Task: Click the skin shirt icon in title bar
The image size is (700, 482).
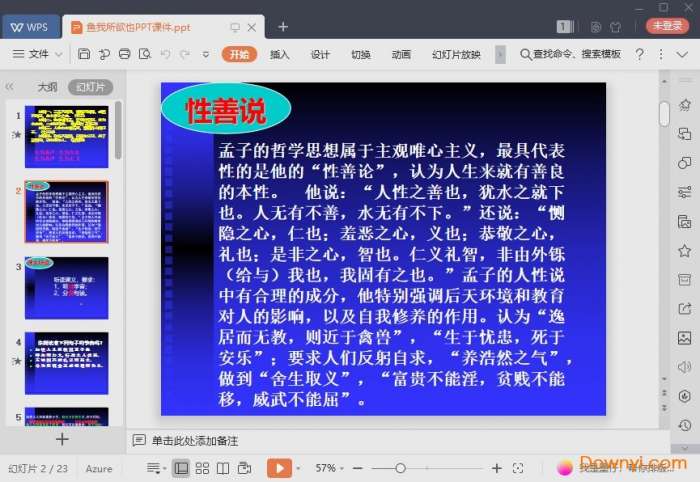Action: coord(616,27)
